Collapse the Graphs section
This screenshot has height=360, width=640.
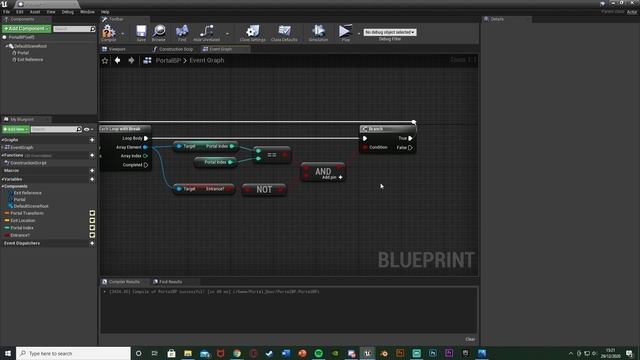[x=3, y=140]
